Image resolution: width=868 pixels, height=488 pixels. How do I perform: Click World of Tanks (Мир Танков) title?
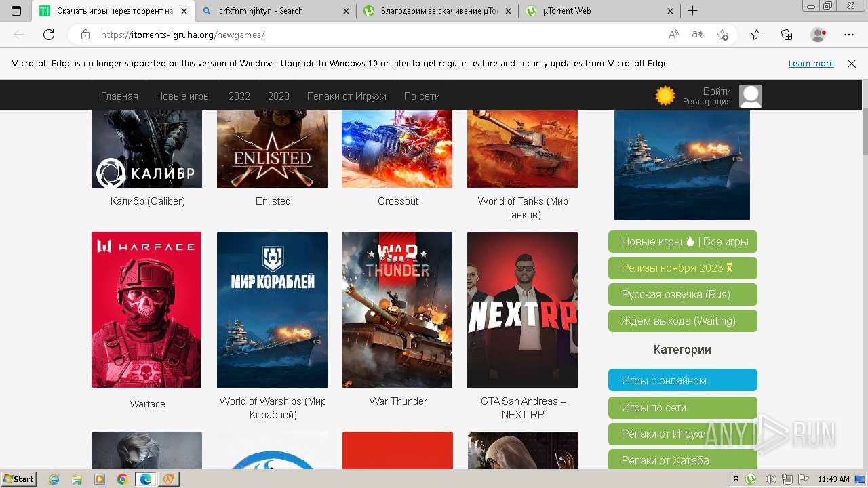pyautogui.click(x=523, y=208)
